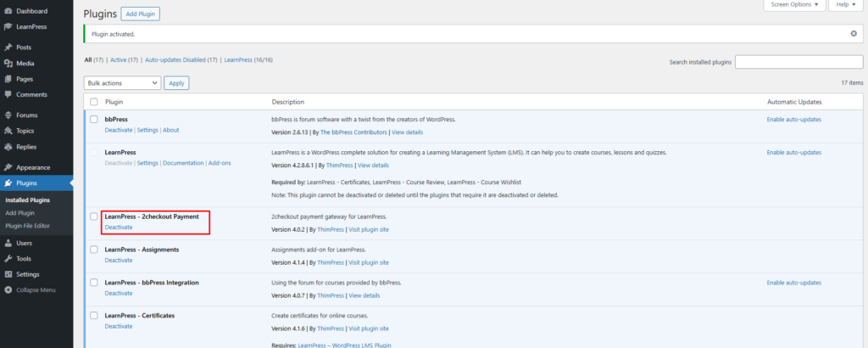Image resolution: width=868 pixels, height=348 pixels.
Task: Check the LearnPress - Assignments checkbox
Action: [x=93, y=250]
